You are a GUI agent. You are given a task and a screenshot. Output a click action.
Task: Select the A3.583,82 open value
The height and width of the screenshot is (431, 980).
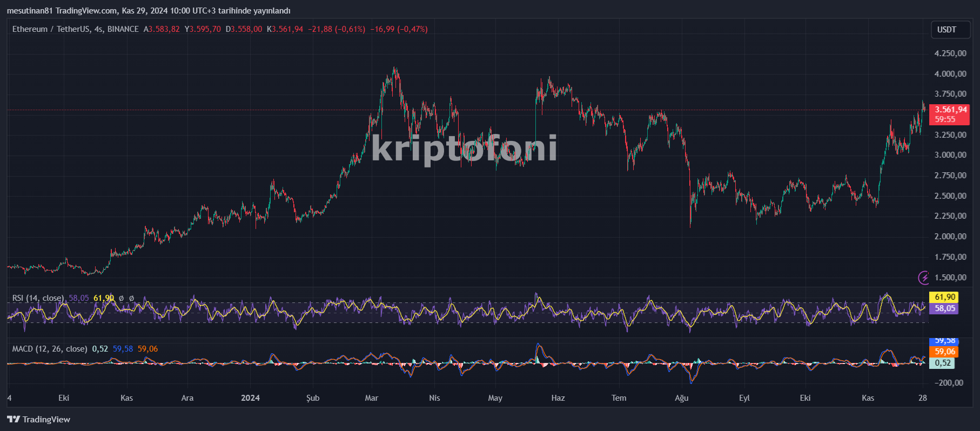pyautogui.click(x=162, y=29)
